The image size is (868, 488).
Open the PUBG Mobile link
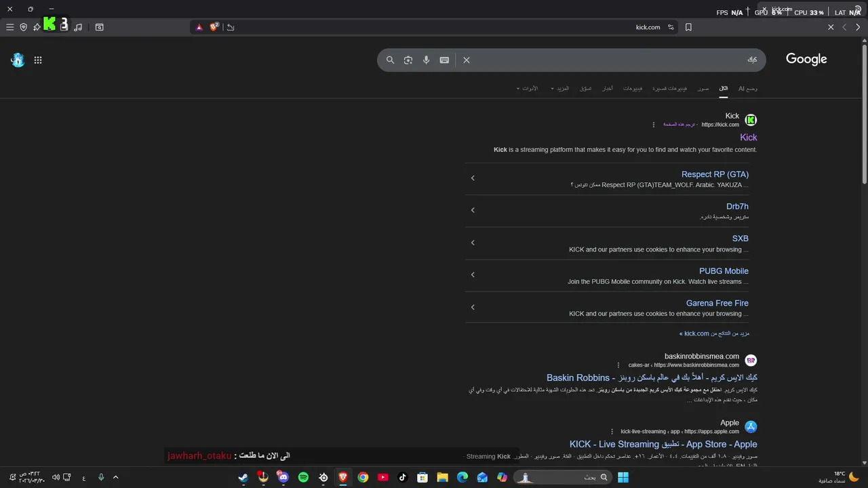pos(724,271)
